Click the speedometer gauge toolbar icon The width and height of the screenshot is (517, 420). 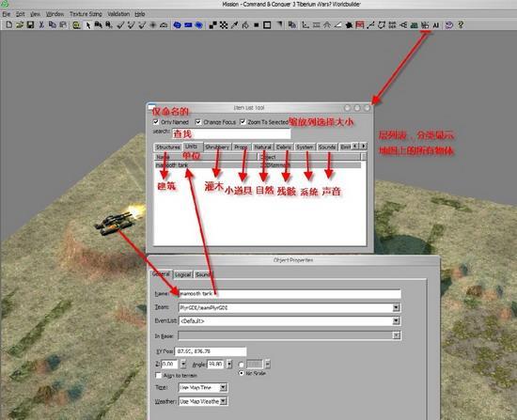pos(164,25)
